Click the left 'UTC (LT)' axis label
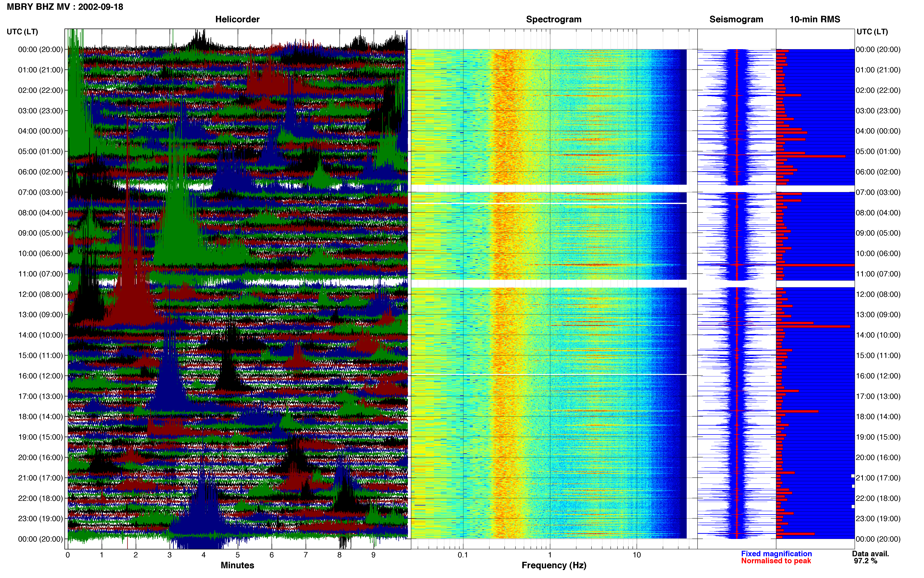The image size is (924, 578). click(x=22, y=32)
